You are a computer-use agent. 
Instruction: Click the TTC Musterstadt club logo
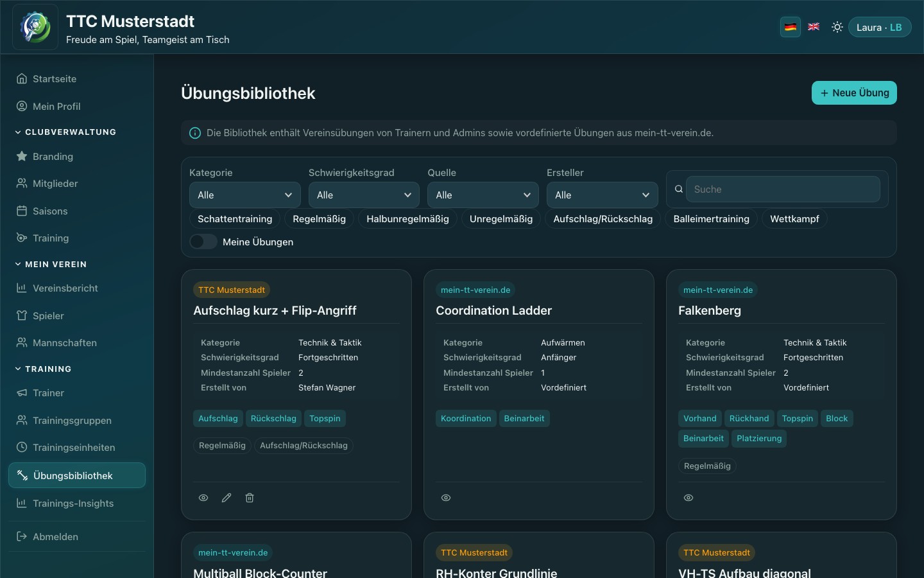point(35,27)
